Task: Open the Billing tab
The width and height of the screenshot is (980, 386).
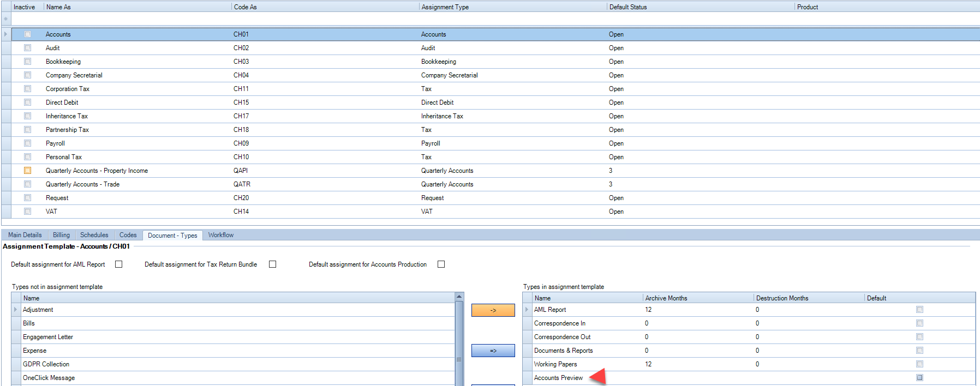Action: click(x=61, y=235)
